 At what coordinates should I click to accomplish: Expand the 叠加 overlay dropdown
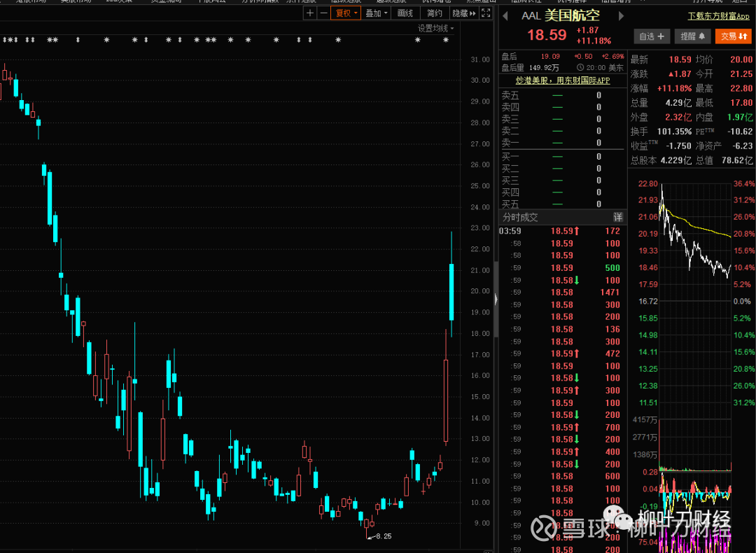pos(376,13)
